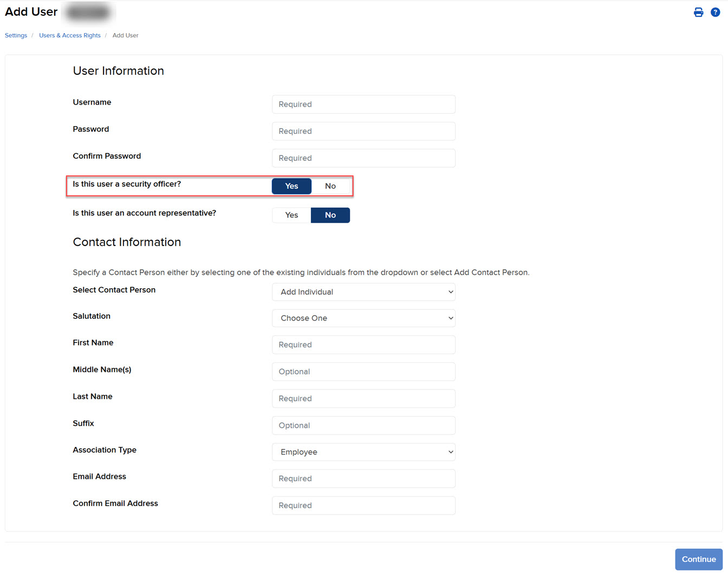
Task: Click the Add User breadcrumb item
Action: [x=125, y=35]
